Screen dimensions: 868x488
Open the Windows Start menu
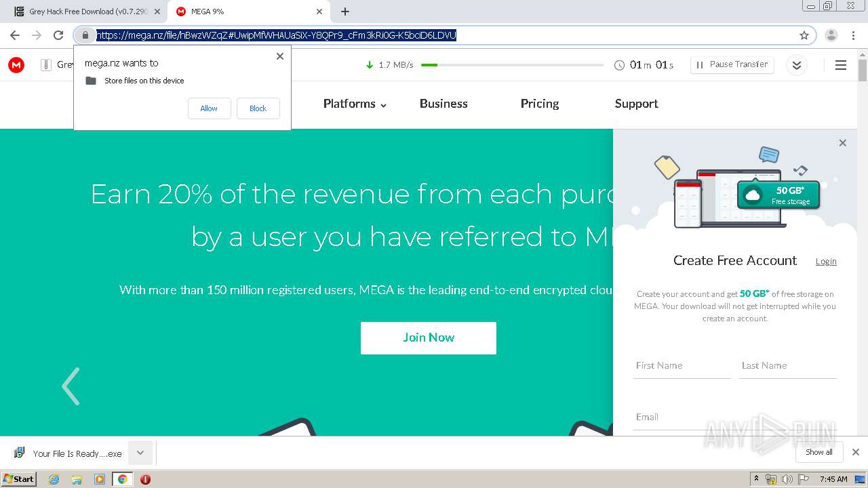[18, 479]
